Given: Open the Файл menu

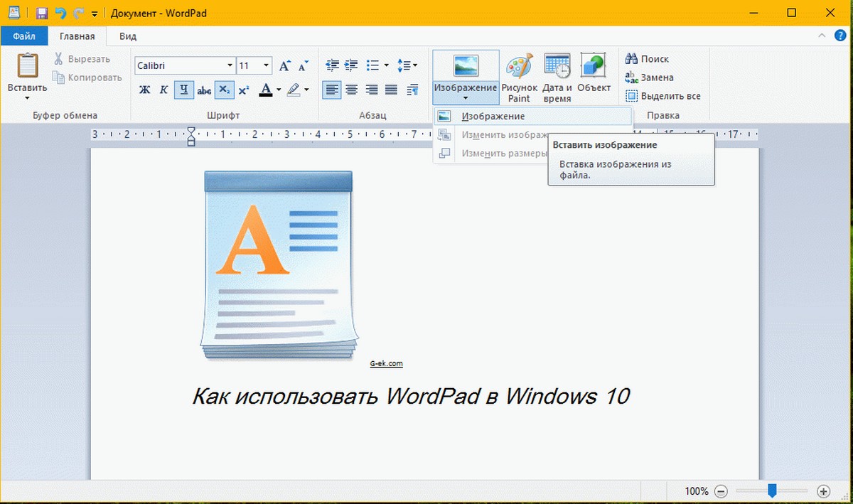Looking at the screenshot, I should (x=23, y=36).
